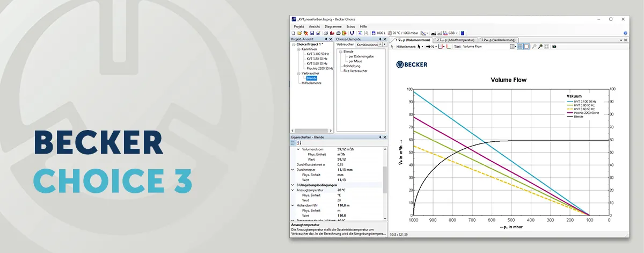Select Picchio 2200 50 Hz in the project tree
Image resolution: width=644 pixels, height=253 pixels.
click(320, 69)
